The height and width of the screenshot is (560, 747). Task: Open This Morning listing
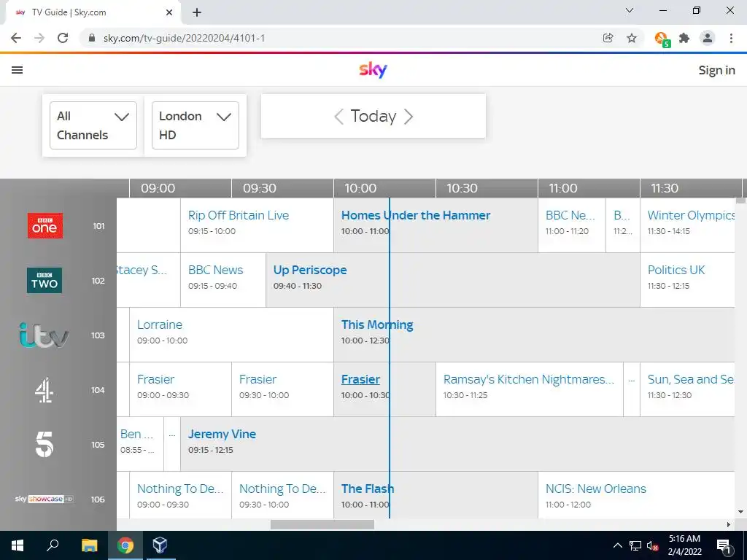click(x=534, y=335)
